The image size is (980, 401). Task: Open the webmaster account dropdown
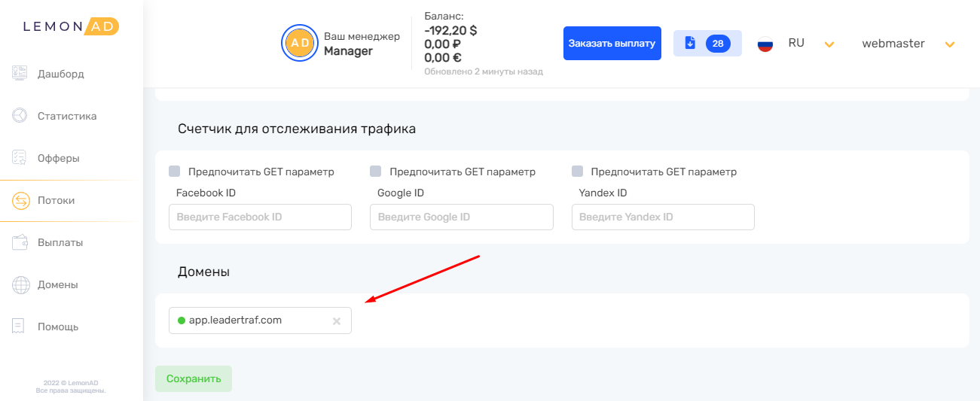(x=949, y=44)
